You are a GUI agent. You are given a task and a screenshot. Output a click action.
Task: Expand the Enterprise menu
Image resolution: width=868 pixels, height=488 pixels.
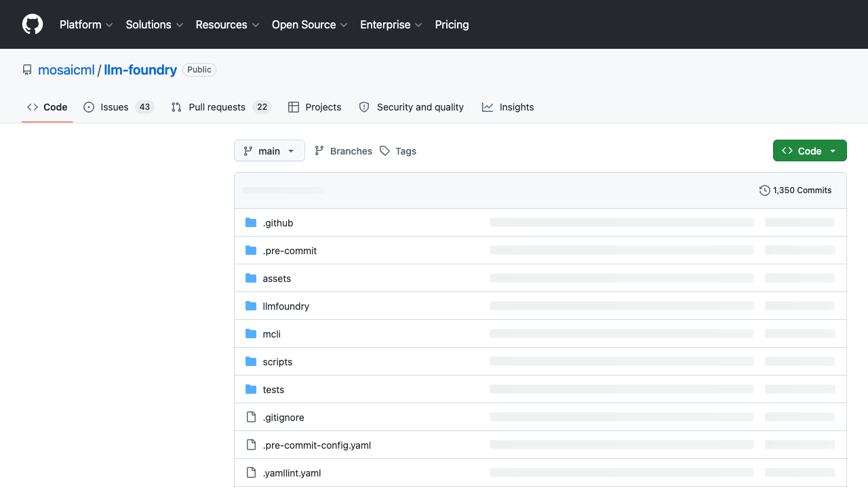(391, 24)
